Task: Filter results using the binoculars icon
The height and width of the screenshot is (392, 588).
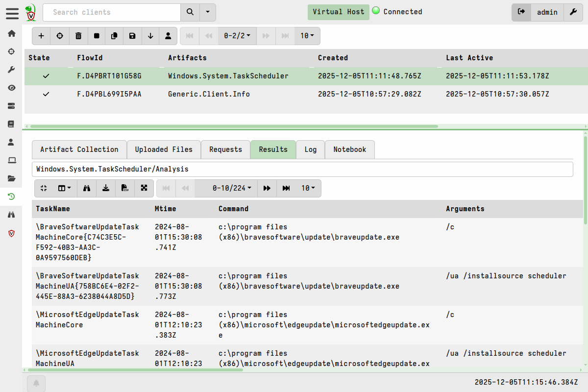Action: (x=87, y=188)
